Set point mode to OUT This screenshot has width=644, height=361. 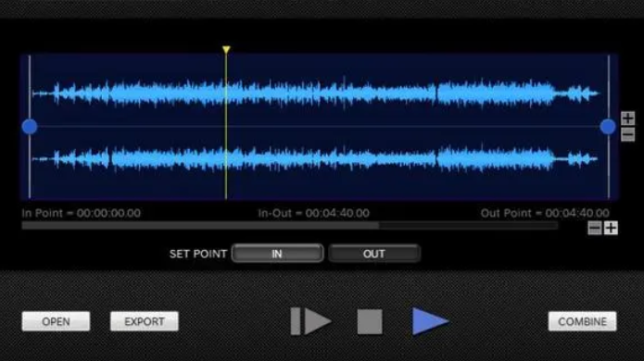(x=374, y=254)
